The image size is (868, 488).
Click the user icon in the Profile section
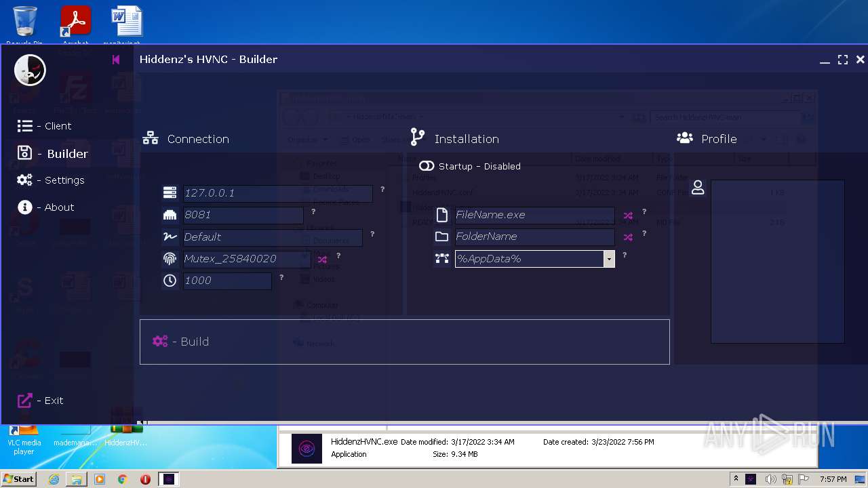pyautogui.click(x=698, y=188)
